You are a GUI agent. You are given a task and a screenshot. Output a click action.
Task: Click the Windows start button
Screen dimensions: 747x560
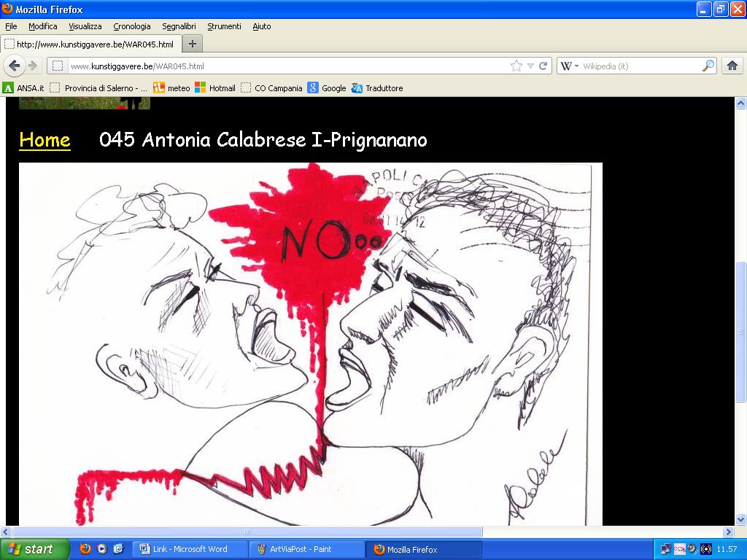[34, 549]
